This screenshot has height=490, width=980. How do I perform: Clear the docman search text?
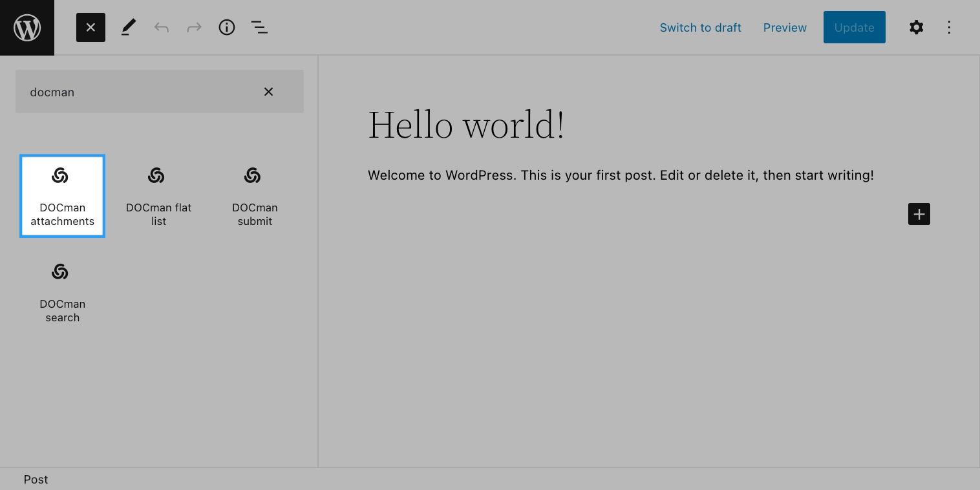point(268,92)
